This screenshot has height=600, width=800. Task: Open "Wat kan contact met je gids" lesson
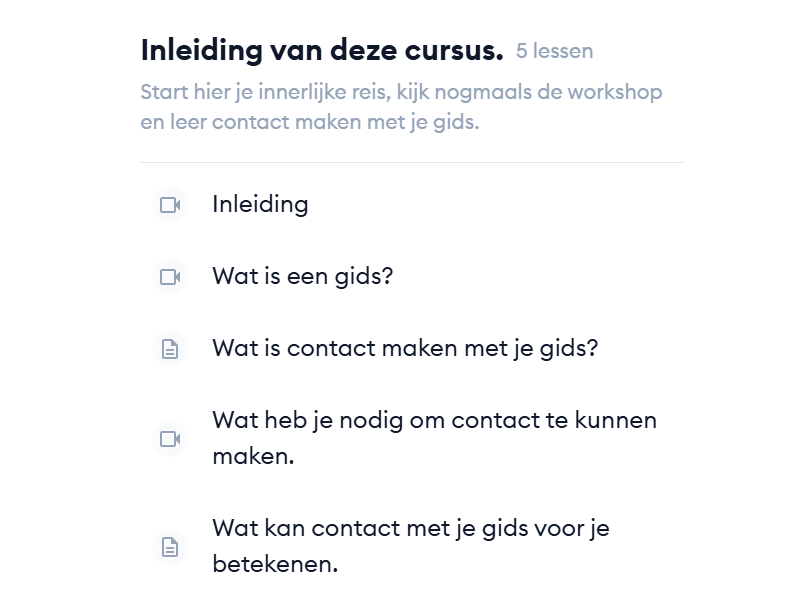pyautogui.click(x=410, y=528)
